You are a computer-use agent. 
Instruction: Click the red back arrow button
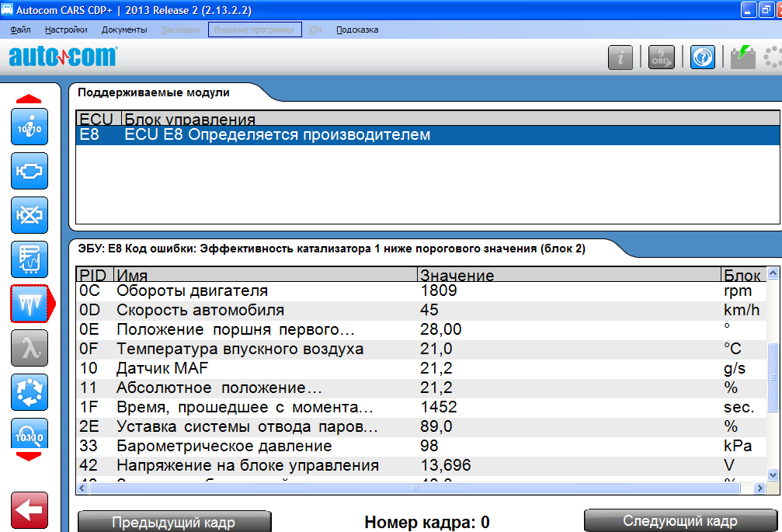pos(30,510)
